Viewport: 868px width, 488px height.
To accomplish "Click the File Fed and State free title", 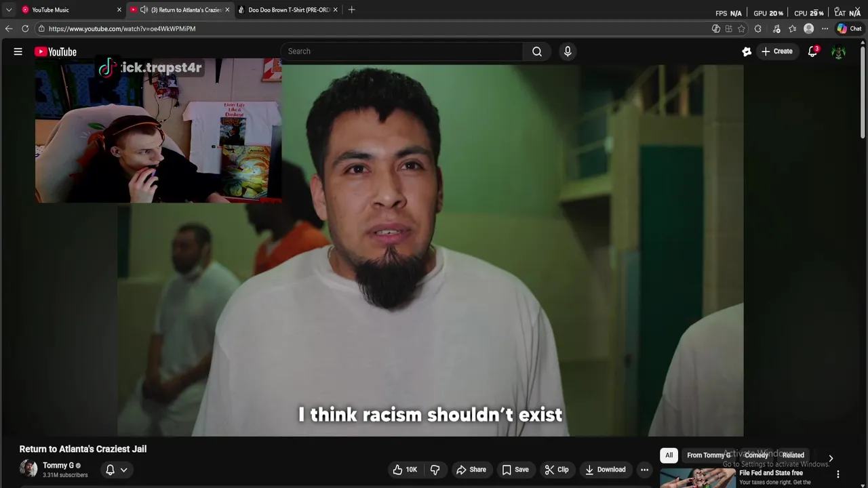I will point(771,473).
